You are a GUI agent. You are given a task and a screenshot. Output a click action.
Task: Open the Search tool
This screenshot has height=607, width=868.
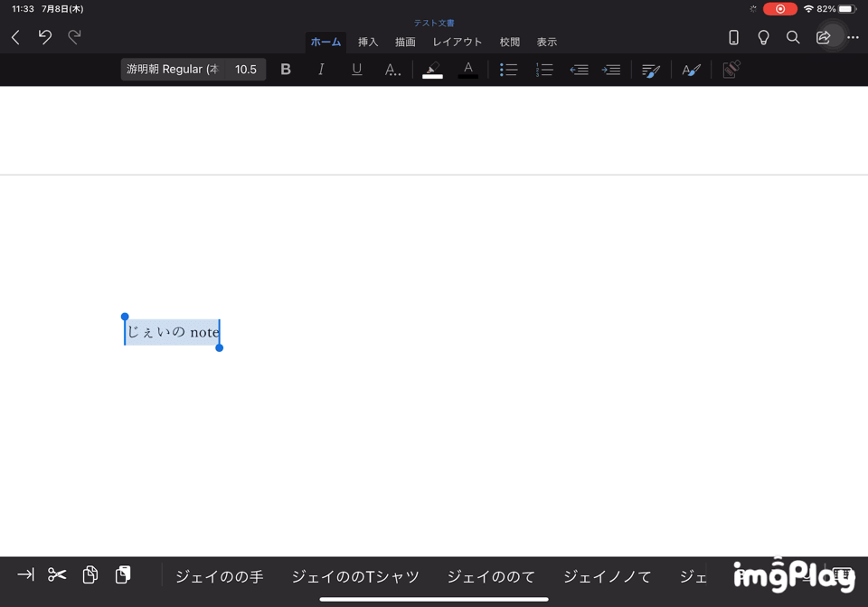[793, 37]
